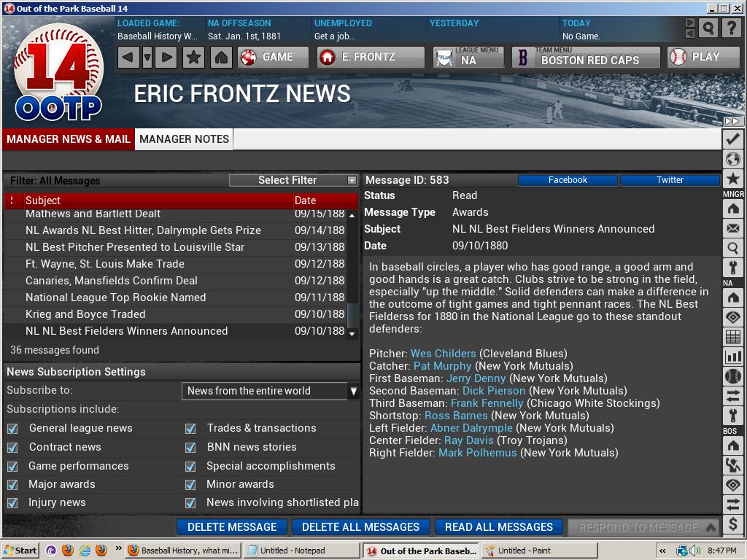747x560 pixels.
Task: Open Abner Dalrymple player link
Action: coord(471,428)
